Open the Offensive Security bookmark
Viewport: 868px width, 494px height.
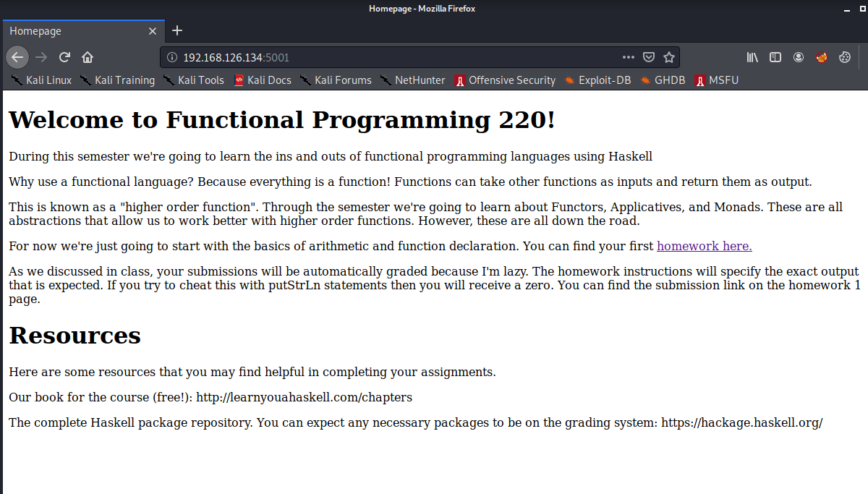505,80
